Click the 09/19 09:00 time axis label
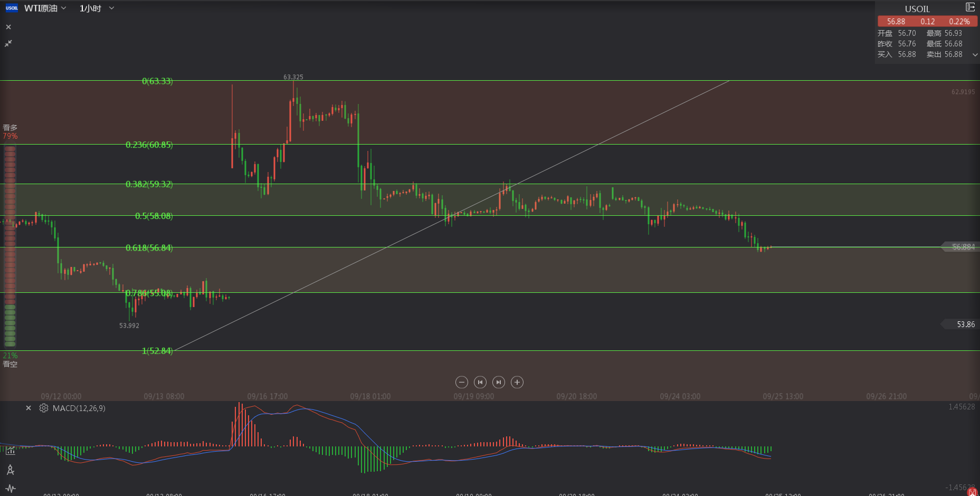Screen dimensions: 980x496 point(474,396)
